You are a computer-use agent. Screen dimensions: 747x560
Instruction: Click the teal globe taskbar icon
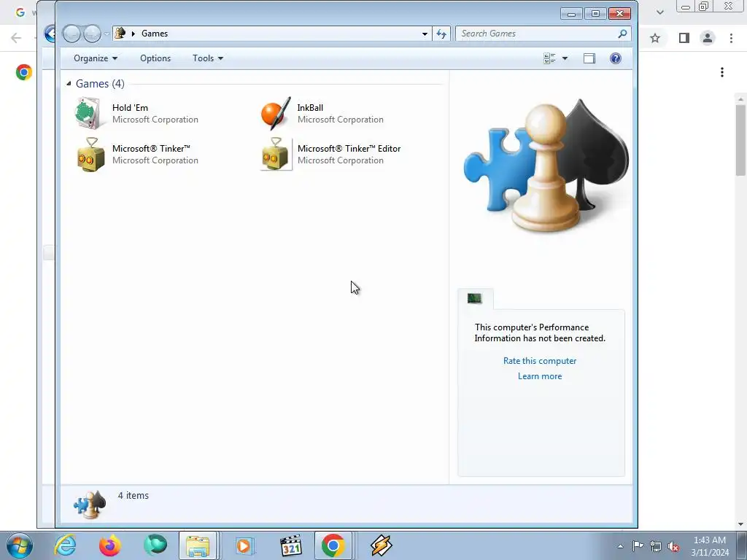[x=155, y=545]
